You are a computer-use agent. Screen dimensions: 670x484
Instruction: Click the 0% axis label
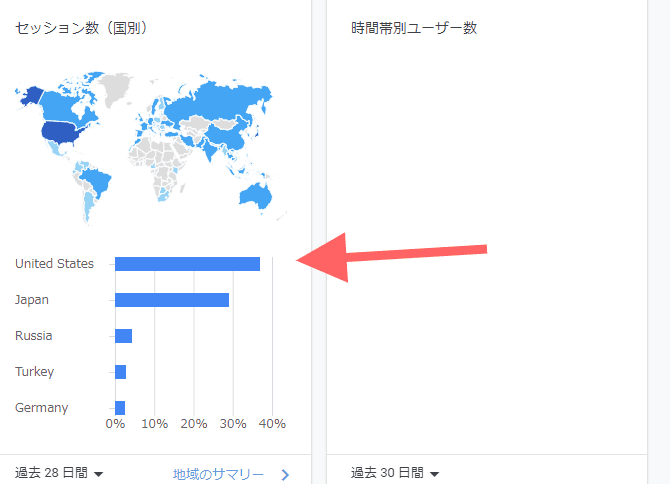coord(115,424)
